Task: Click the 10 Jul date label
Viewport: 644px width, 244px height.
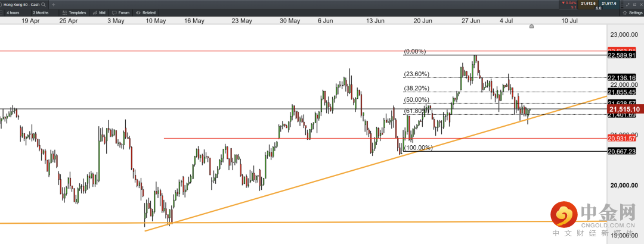Action: [569, 20]
